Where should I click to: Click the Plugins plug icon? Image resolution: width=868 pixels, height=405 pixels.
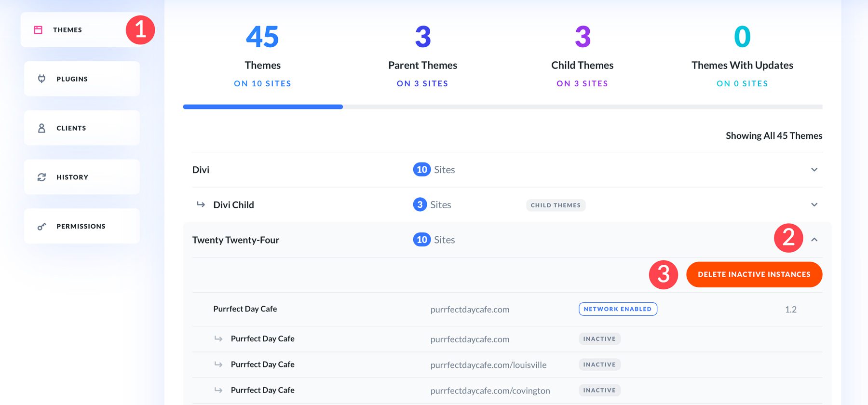coord(42,79)
